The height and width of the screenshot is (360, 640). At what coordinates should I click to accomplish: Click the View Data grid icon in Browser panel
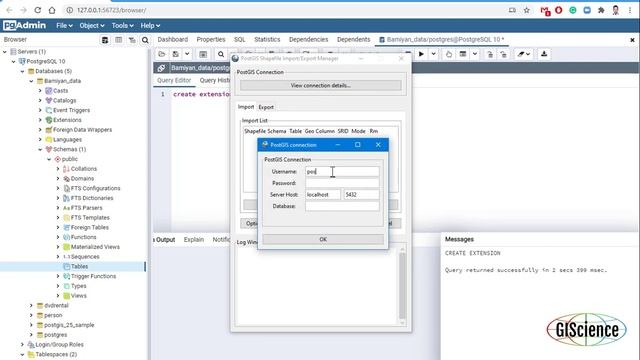coord(118,40)
